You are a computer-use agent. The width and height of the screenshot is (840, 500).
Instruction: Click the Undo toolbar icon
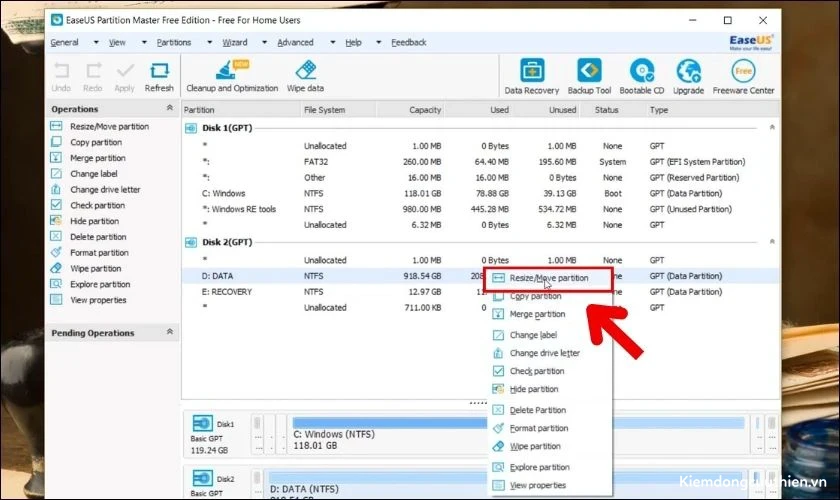pyautogui.click(x=61, y=71)
